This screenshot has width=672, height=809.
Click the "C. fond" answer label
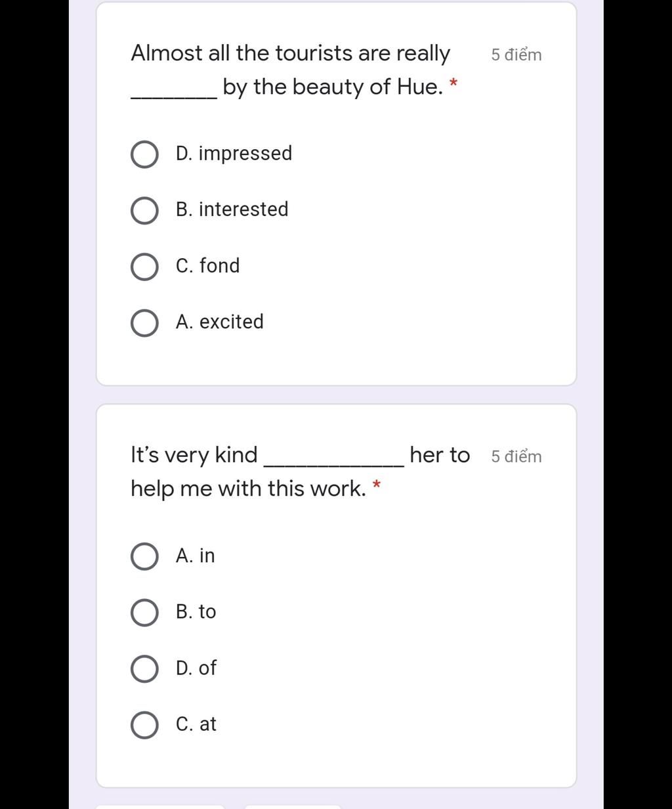(207, 266)
